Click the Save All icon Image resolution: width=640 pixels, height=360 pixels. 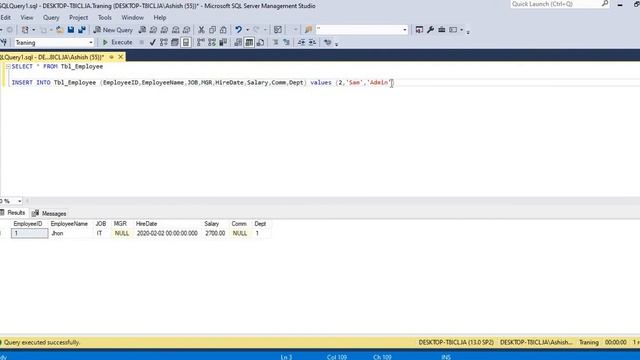pyautogui.click(x=82, y=30)
